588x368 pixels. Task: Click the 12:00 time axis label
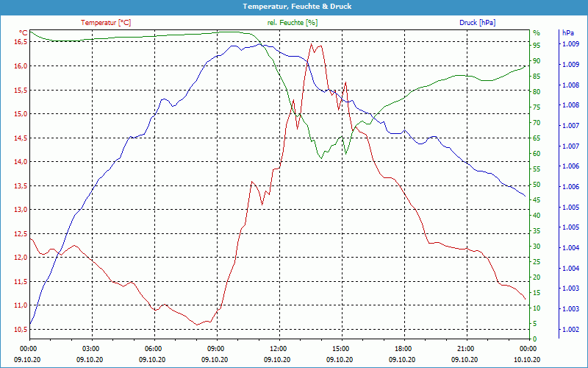point(279,348)
